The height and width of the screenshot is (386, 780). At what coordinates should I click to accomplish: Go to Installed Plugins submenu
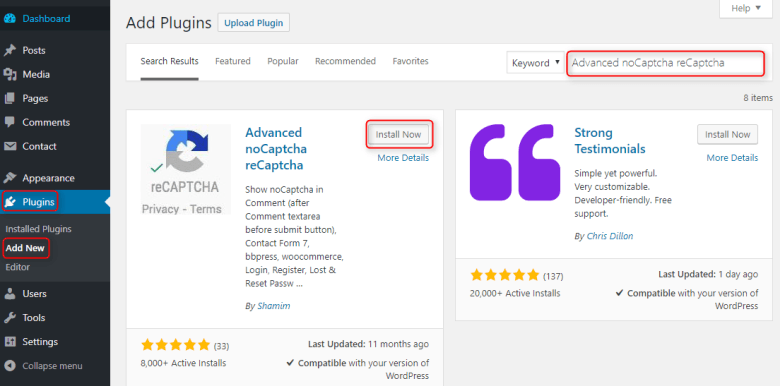pyautogui.click(x=38, y=229)
